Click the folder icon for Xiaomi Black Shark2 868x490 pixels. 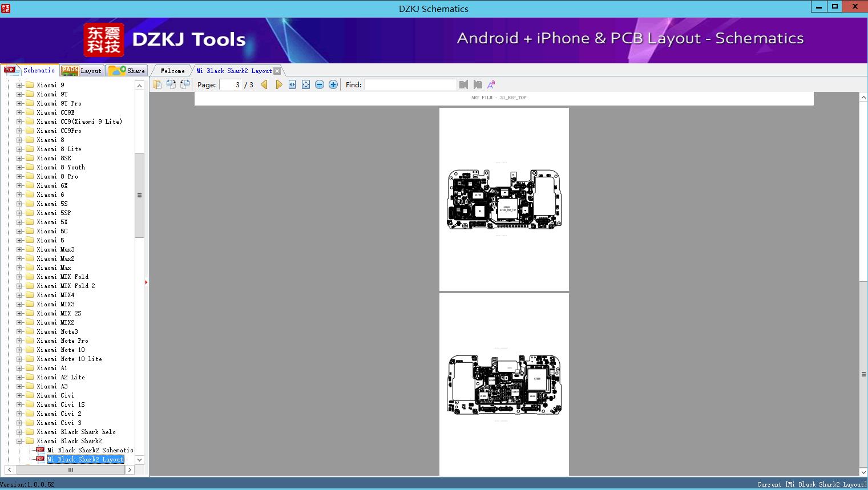point(30,441)
